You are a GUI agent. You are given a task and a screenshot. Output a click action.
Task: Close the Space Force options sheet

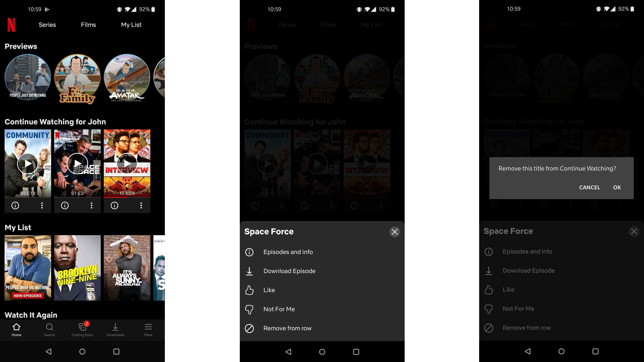(394, 232)
